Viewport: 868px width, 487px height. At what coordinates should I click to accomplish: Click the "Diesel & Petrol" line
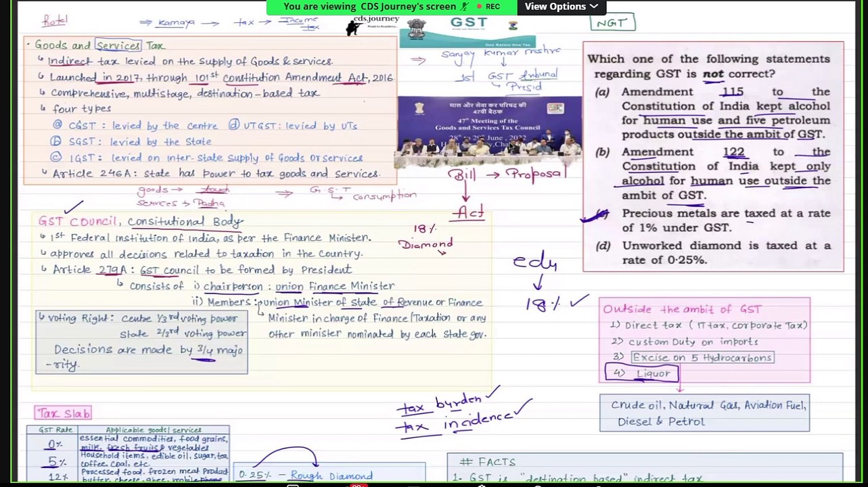pos(661,421)
